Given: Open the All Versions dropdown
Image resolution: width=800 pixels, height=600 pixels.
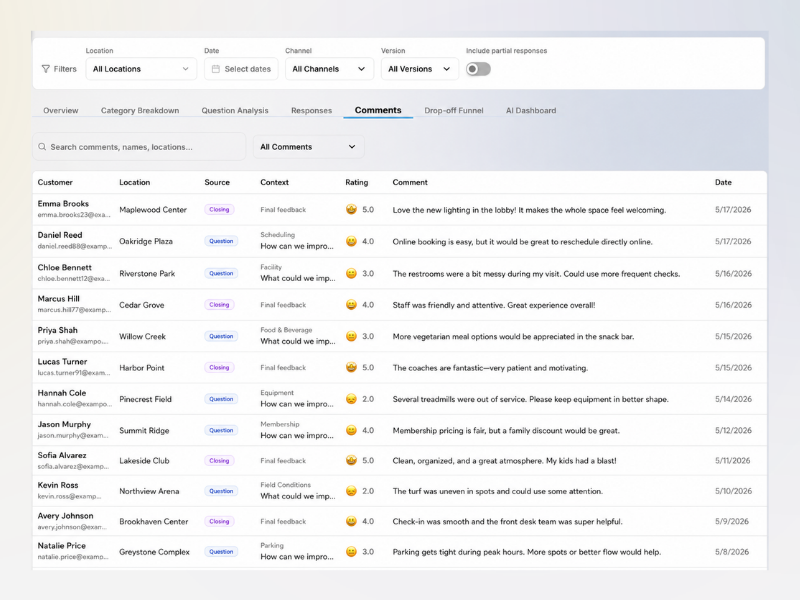Looking at the screenshot, I should coord(419,69).
